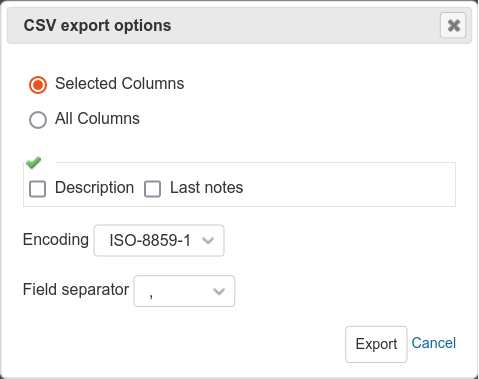Click the Cancel link

click(x=434, y=343)
